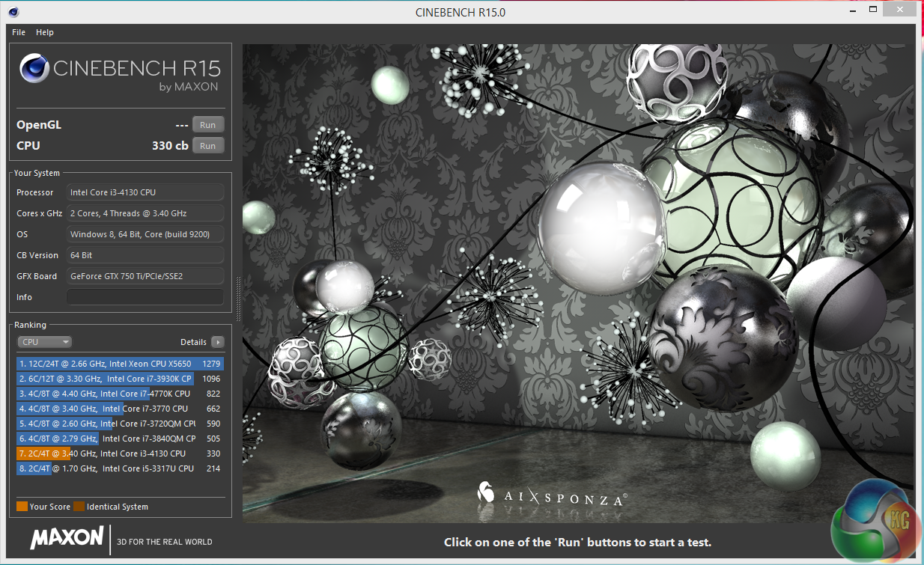Open the Help menu
Image resolution: width=924 pixels, height=565 pixels.
[x=45, y=32]
